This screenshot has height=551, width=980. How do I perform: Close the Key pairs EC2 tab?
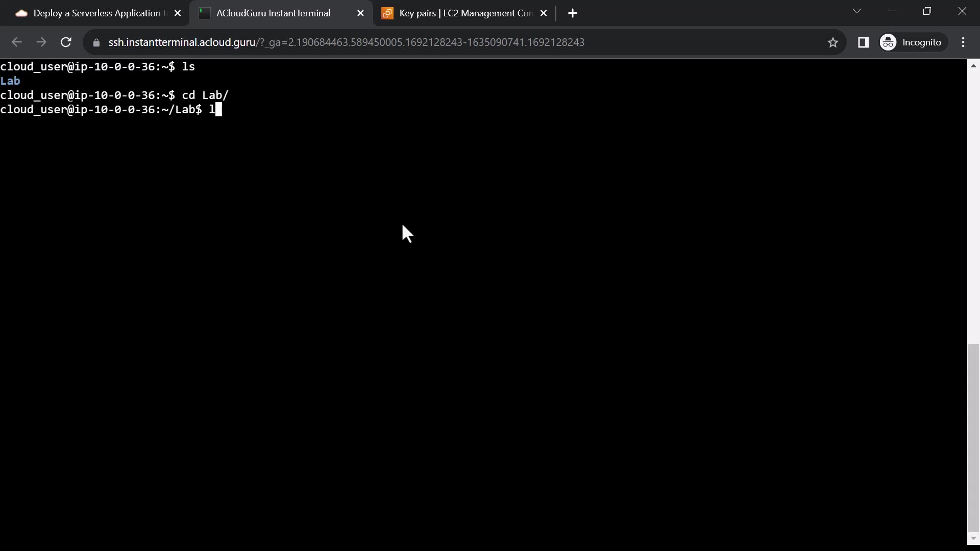coord(544,13)
